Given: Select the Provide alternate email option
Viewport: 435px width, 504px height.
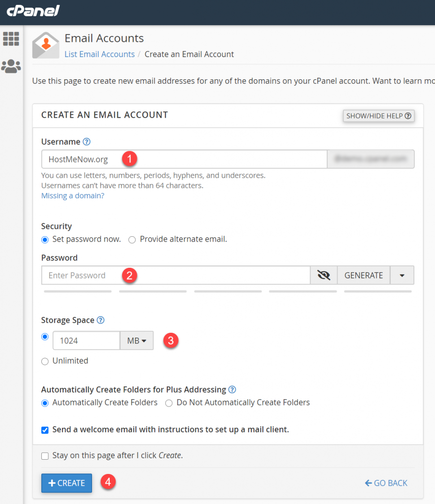Looking at the screenshot, I should pos(132,239).
